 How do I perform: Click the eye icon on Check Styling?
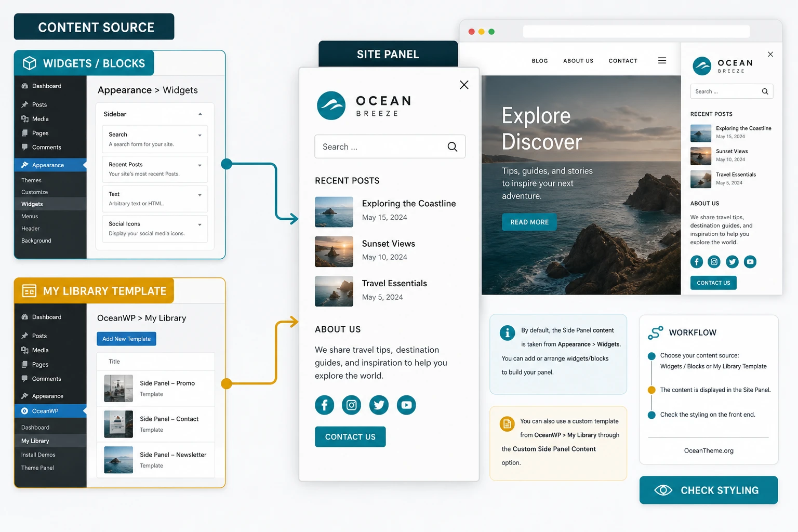coord(663,490)
